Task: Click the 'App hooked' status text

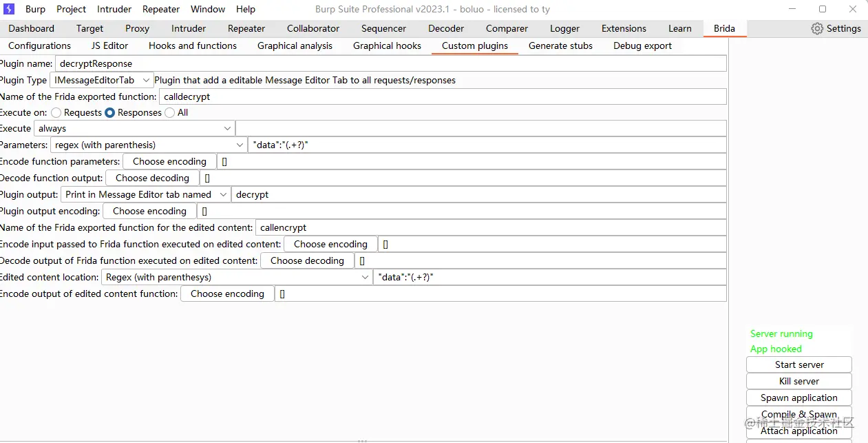Action: tap(776, 349)
